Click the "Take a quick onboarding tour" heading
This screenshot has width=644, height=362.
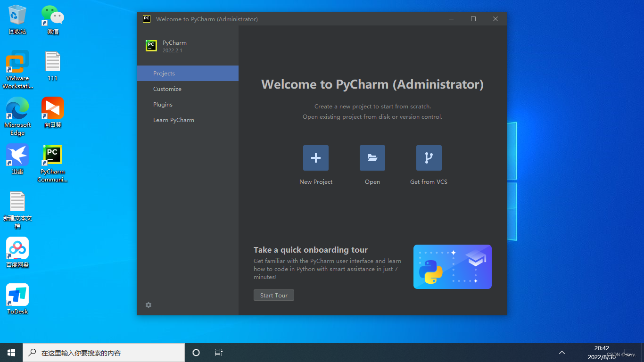point(311,250)
